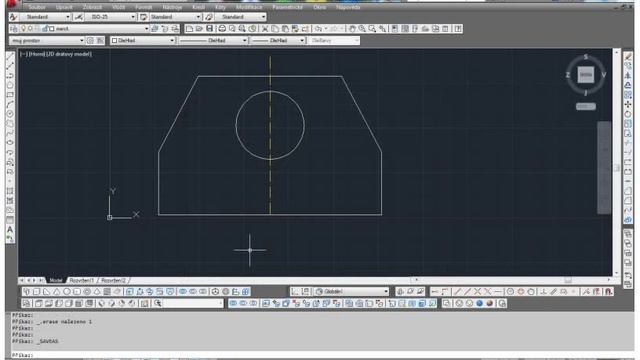Click the dimension style icon

(79, 17)
